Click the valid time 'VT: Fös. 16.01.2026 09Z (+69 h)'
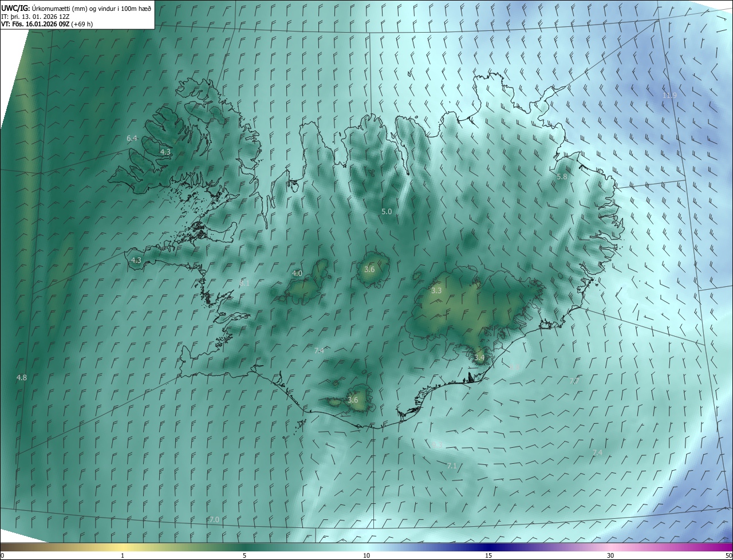The height and width of the screenshot is (560, 733). (x=47, y=24)
